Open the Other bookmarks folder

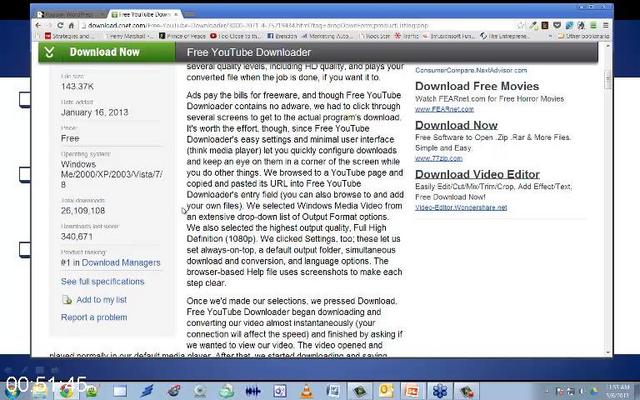[584, 36]
